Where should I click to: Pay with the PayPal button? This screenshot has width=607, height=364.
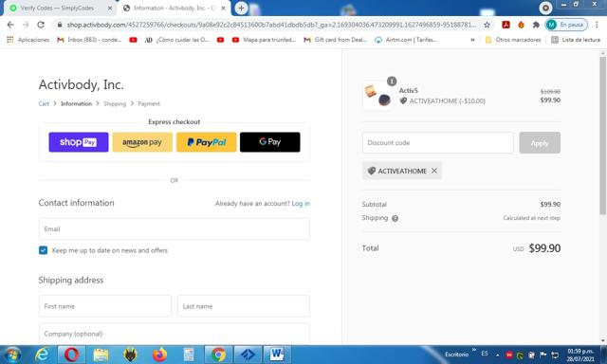click(x=207, y=142)
